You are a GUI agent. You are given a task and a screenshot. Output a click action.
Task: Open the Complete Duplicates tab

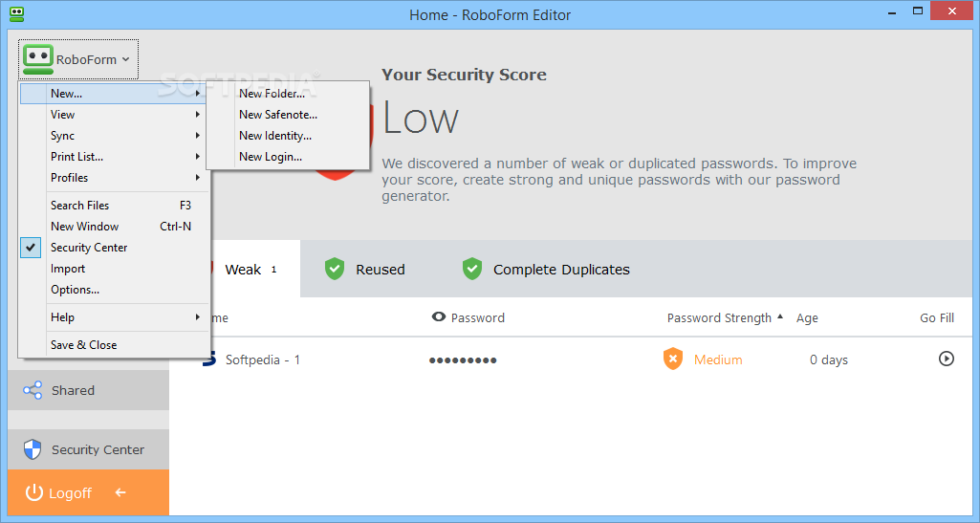click(x=546, y=270)
